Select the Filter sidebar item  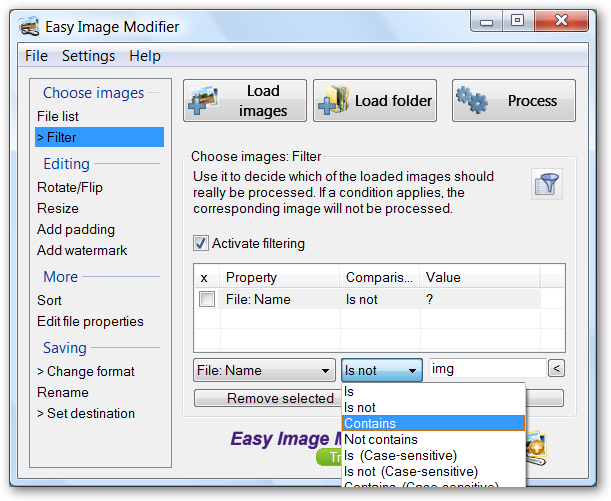99,137
